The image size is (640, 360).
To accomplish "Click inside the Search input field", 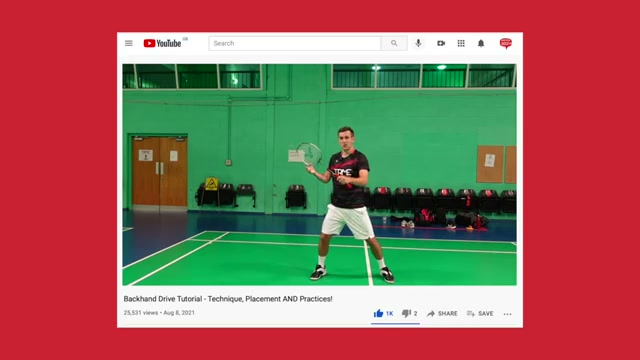I will pyautogui.click(x=295, y=43).
